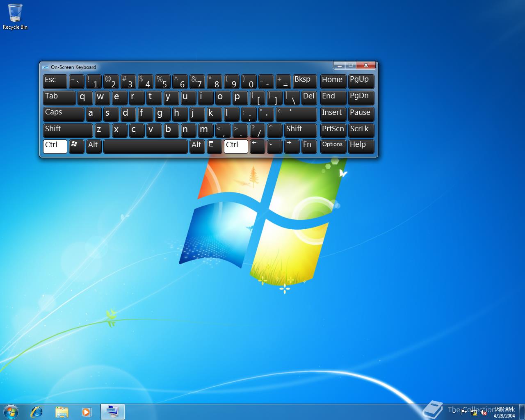Tap the Enter key with return arrow
The height and width of the screenshot is (420, 525).
click(296, 114)
